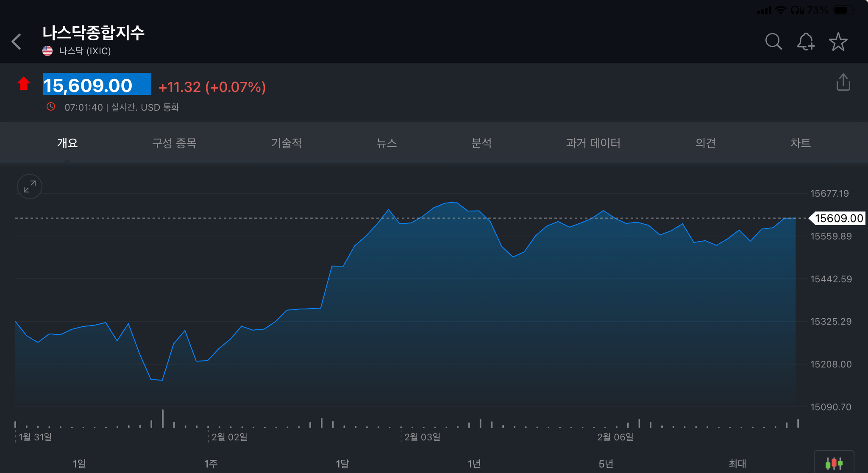Tap the red clock icon beside timestamp

coord(51,106)
